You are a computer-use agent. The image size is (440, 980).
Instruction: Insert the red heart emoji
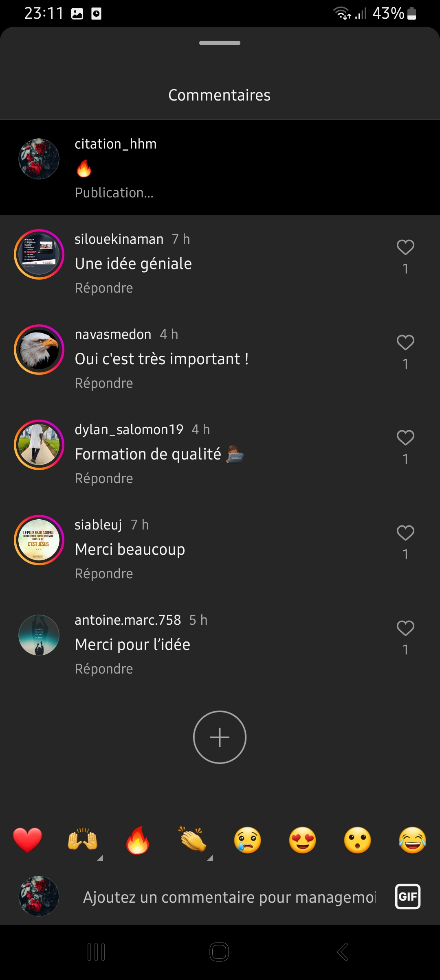coord(27,840)
